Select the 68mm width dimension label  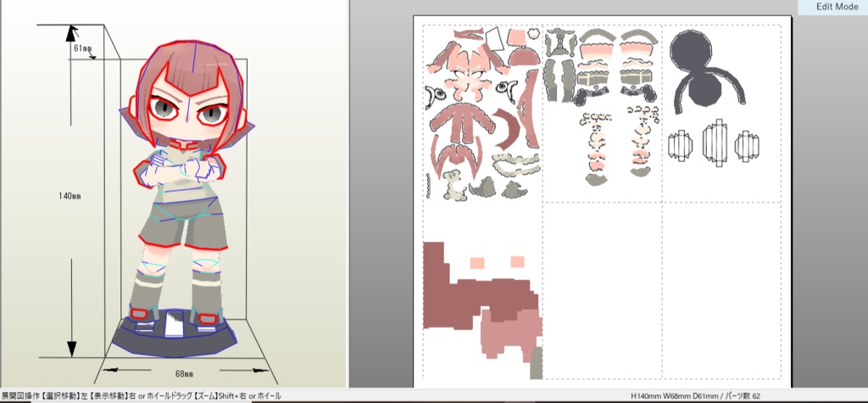click(x=184, y=373)
